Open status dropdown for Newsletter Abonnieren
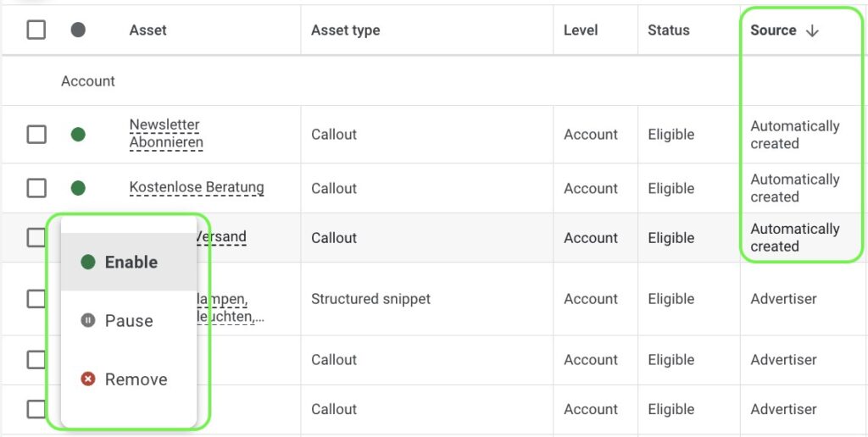Screen dimensions: 868x437 point(78,135)
